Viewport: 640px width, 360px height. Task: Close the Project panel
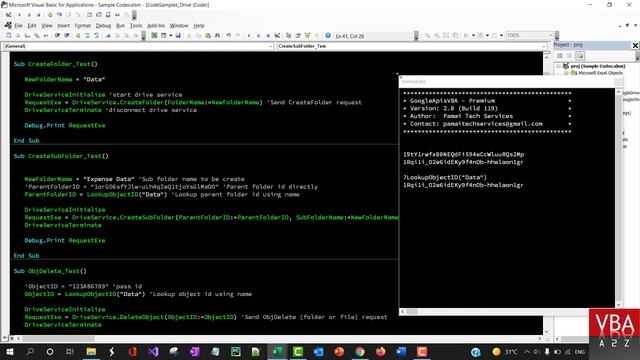635,45
